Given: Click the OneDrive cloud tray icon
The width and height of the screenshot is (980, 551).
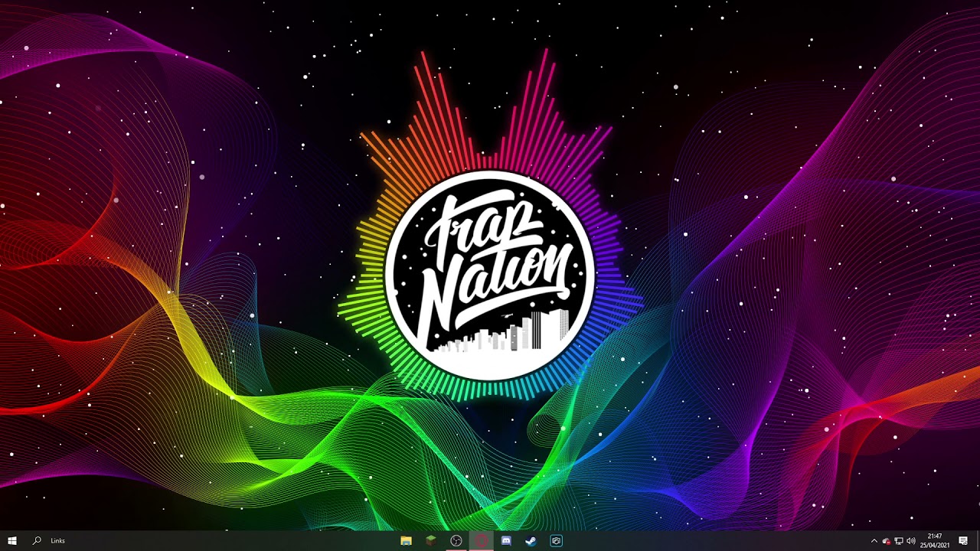Looking at the screenshot, I should click(x=887, y=541).
